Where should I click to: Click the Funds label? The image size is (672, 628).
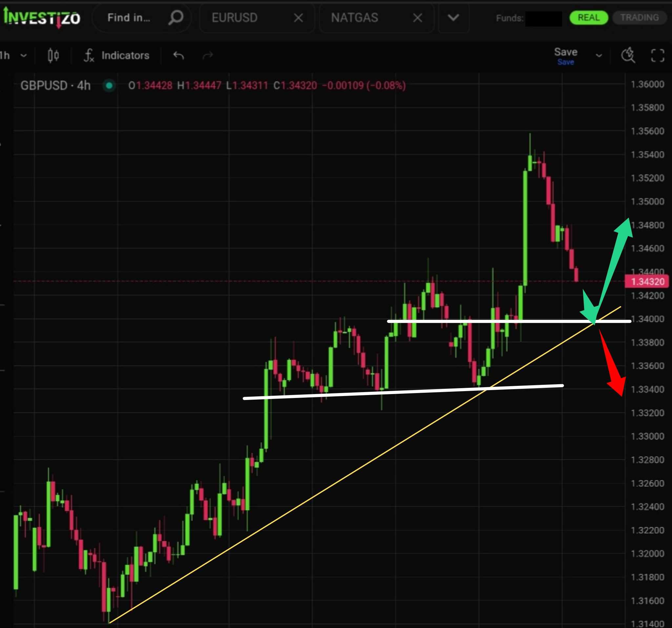coord(509,18)
